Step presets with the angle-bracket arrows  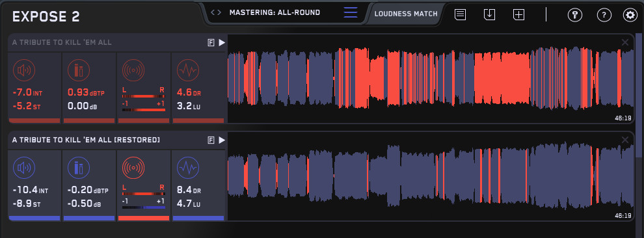pyautogui.click(x=215, y=12)
